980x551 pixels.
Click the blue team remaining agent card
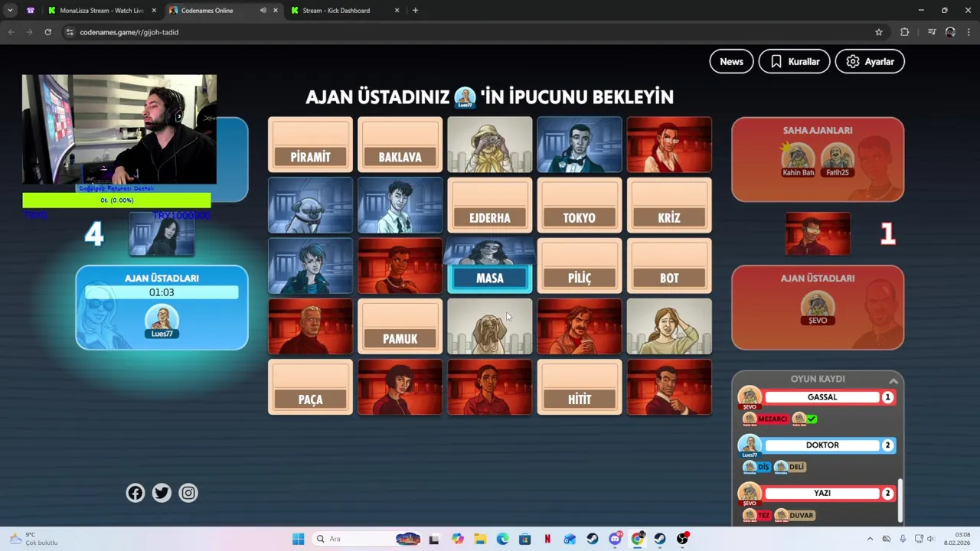[x=162, y=234]
